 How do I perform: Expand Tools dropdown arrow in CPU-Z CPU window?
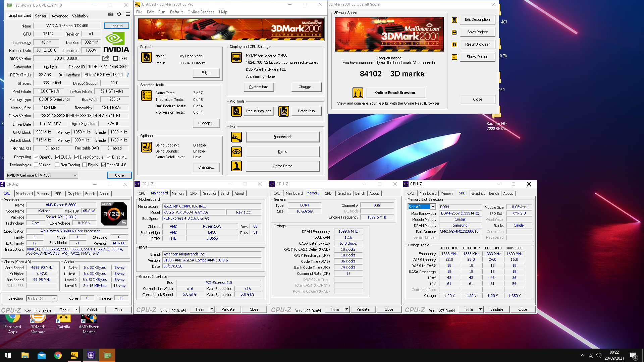[x=76, y=310]
